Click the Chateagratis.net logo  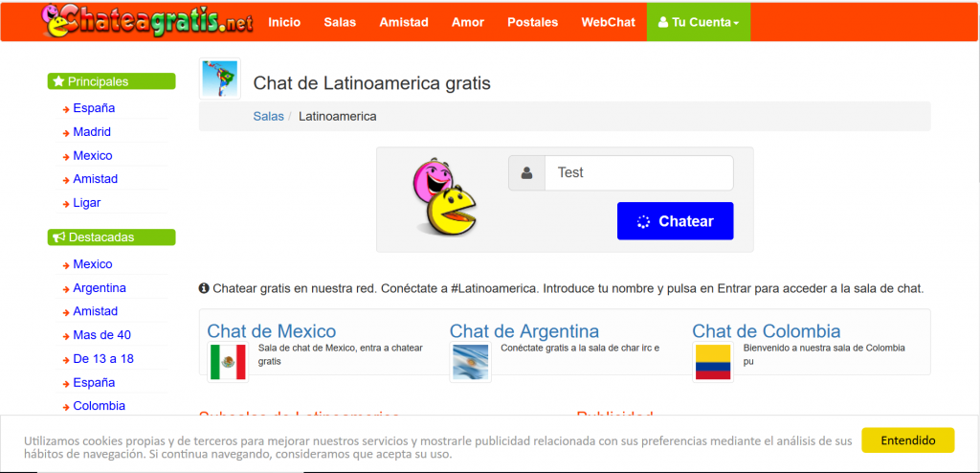(x=149, y=21)
